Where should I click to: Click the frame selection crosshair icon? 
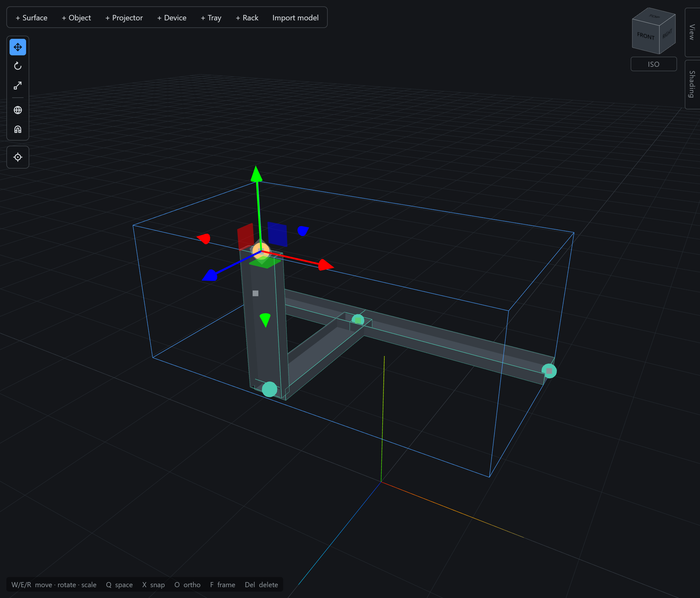pos(17,157)
